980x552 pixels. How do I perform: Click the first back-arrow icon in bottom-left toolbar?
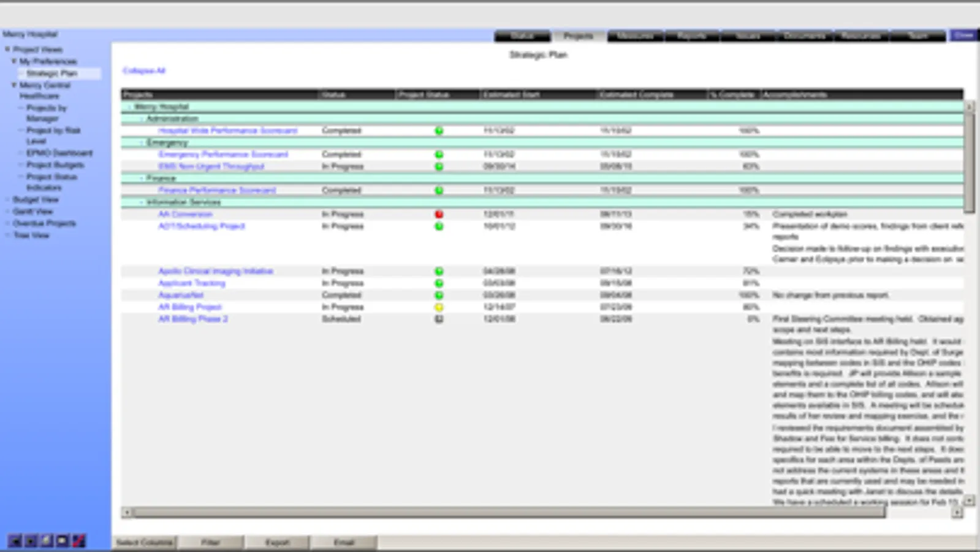15,541
